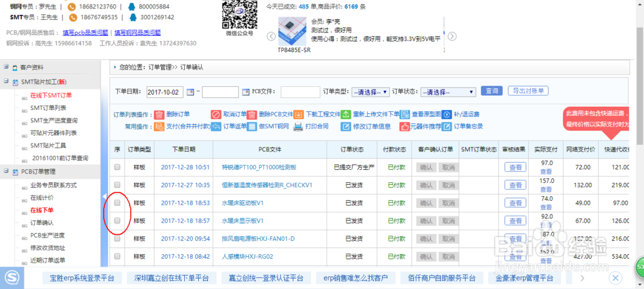Image resolution: width=644 pixels, height=289 pixels.
Task: Close the bottom recommendation bar
Action: coord(615,278)
